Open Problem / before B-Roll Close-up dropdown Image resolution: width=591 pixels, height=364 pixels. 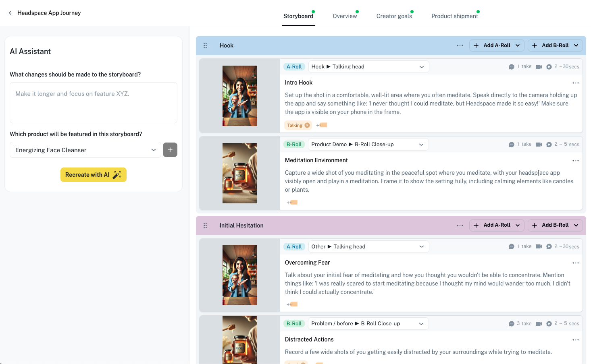click(x=368, y=324)
